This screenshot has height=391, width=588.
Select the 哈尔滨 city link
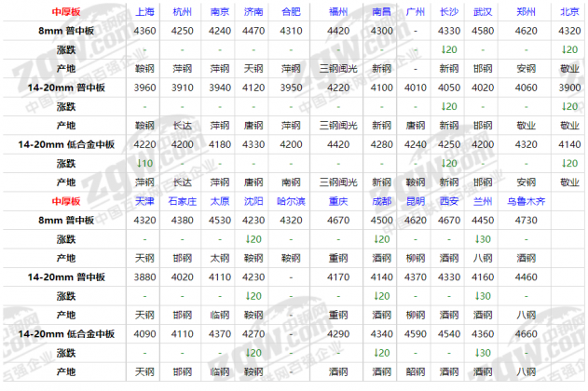click(x=291, y=201)
